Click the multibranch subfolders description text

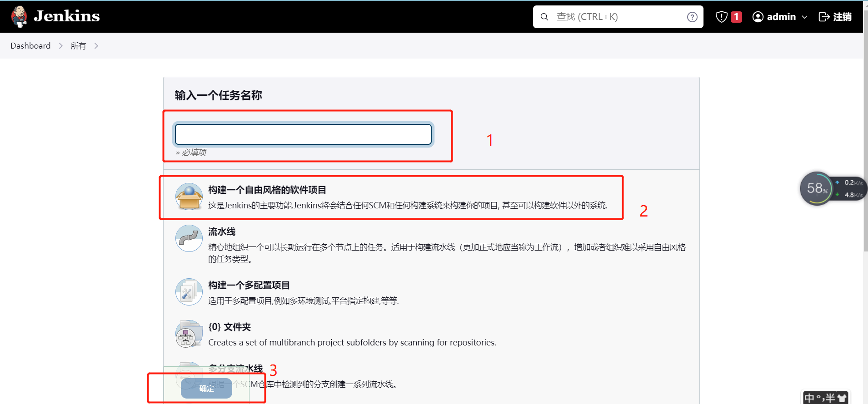352,343
